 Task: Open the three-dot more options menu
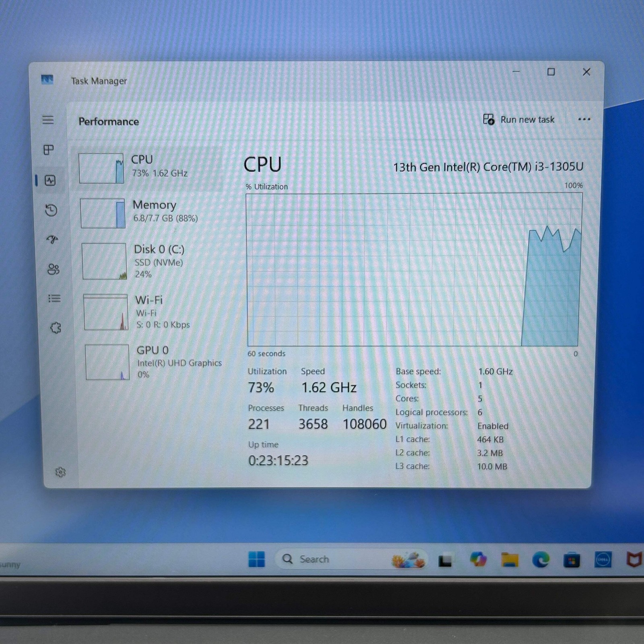click(x=584, y=119)
